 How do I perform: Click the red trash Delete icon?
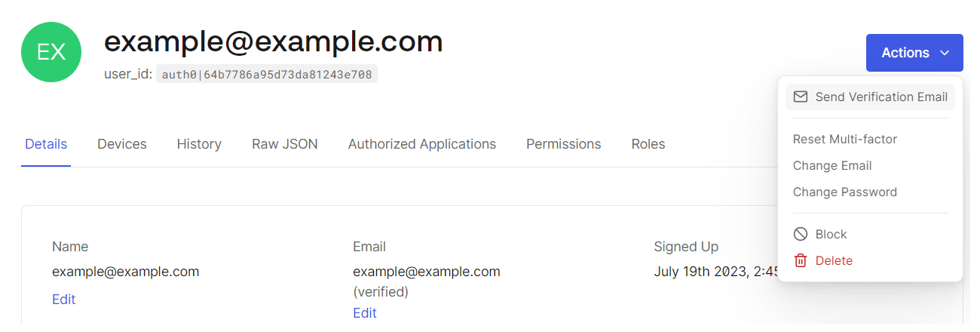pyautogui.click(x=801, y=260)
